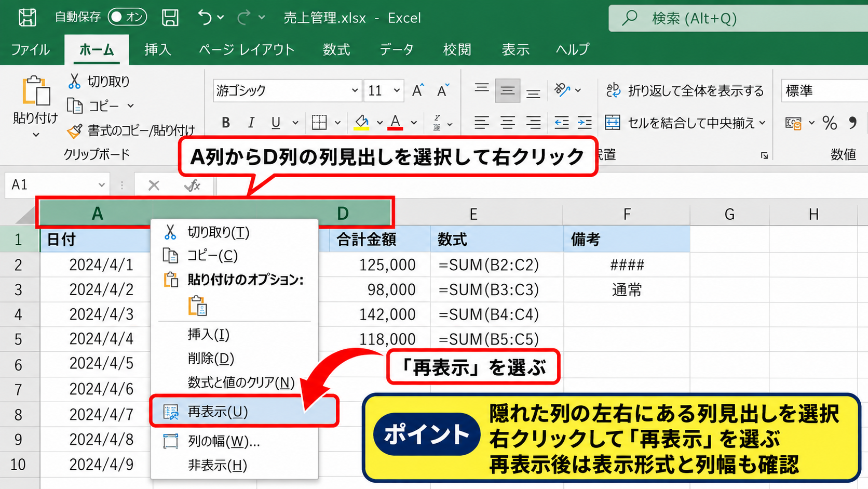Click the Undo arrow icon

tap(205, 18)
